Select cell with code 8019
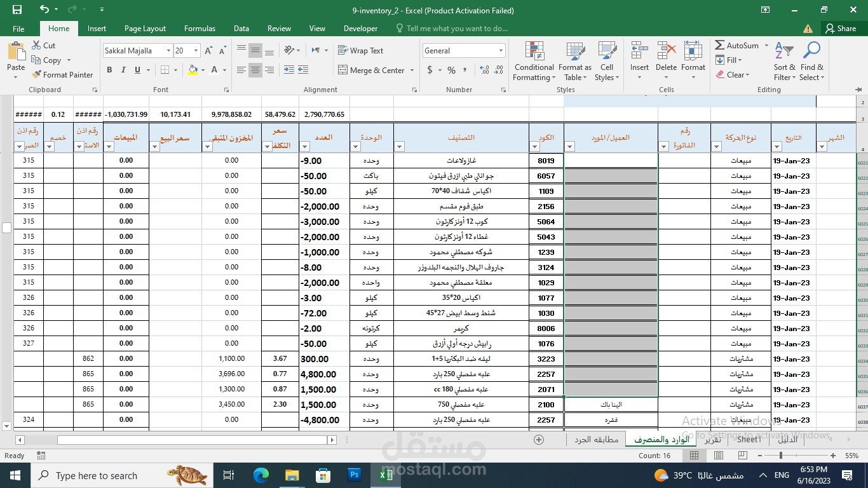 [x=546, y=161]
